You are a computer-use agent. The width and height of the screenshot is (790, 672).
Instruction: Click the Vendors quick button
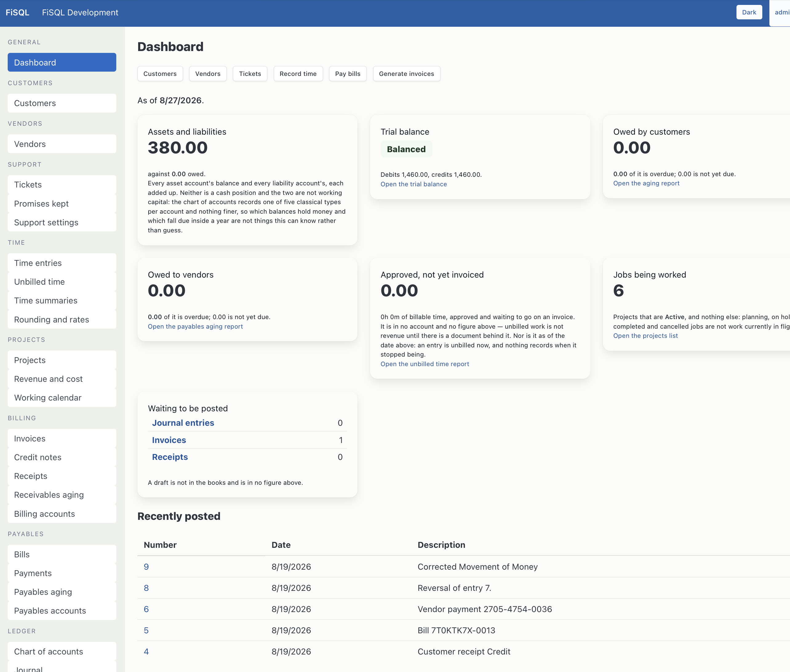point(208,73)
